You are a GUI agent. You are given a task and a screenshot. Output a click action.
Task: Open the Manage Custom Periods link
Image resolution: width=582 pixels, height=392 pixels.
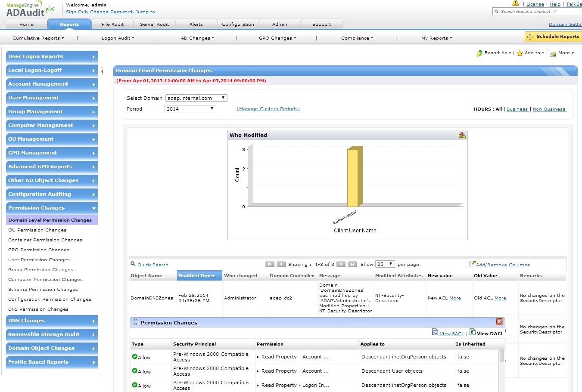(x=268, y=109)
